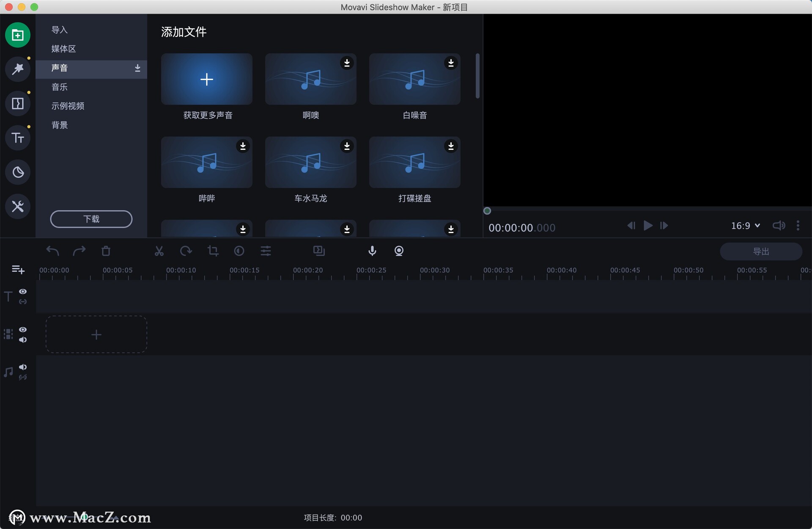The width and height of the screenshot is (812, 529).
Task: Click the 下载 button
Action: (91, 219)
